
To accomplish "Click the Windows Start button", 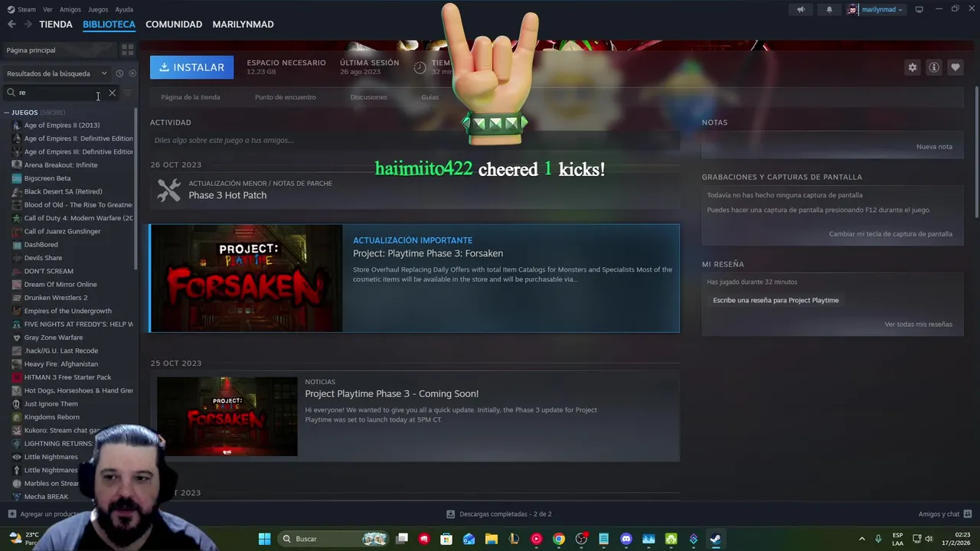I will click(x=264, y=539).
